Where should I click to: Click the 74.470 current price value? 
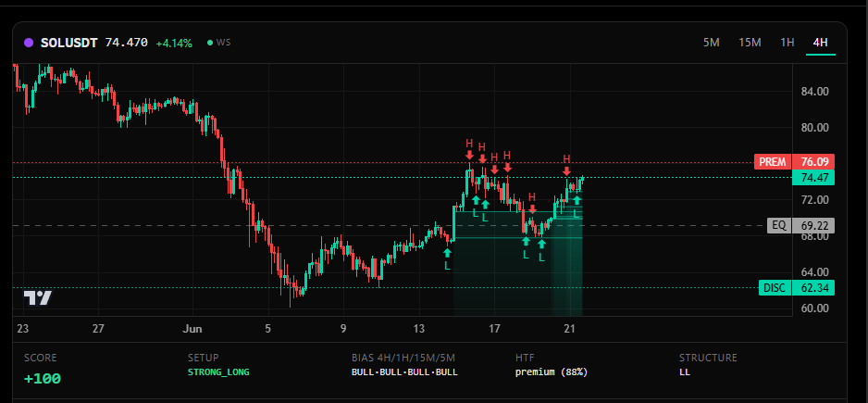(127, 43)
